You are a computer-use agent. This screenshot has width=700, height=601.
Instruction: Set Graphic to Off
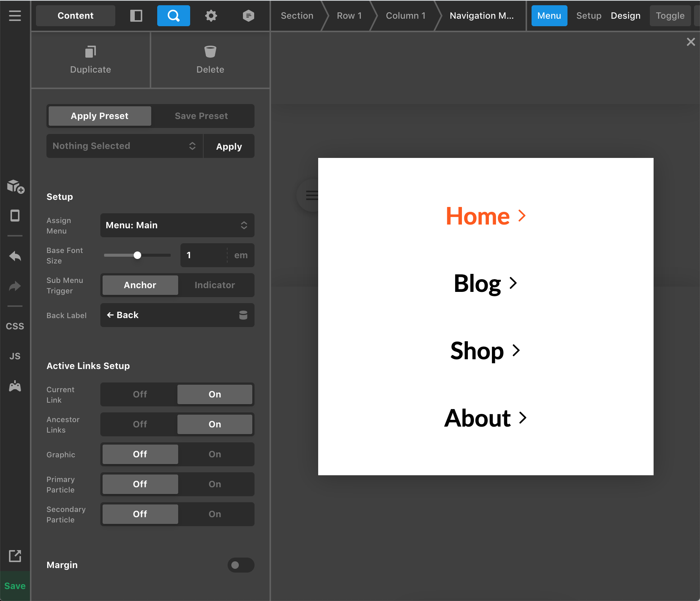pyautogui.click(x=140, y=454)
